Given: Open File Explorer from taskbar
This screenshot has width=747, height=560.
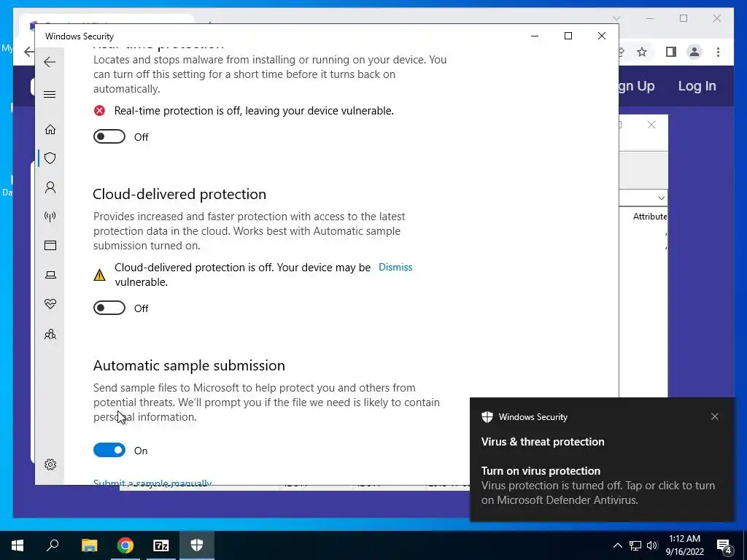Looking at the screenshot, I should click(x=89, y=545).
